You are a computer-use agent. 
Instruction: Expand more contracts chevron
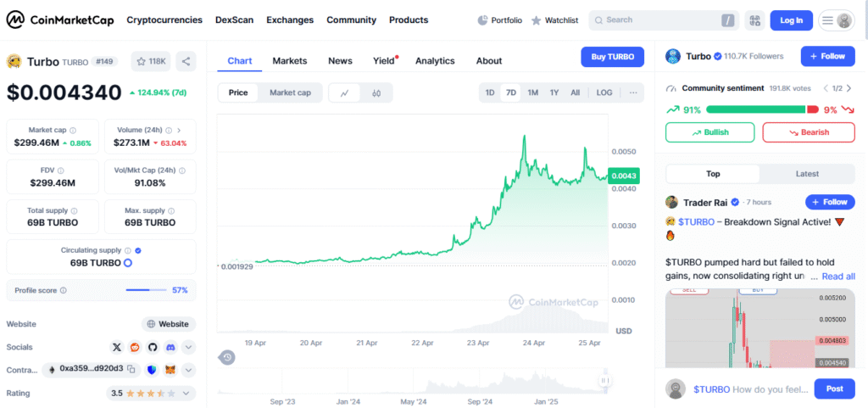pyautogui.click(x=188, y=369)
